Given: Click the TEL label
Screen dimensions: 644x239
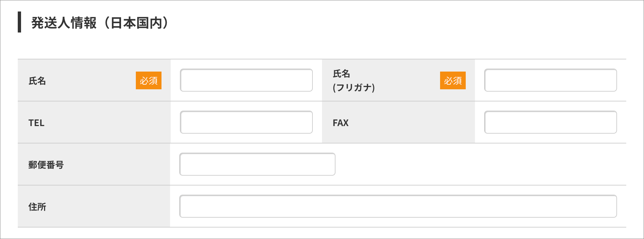Looking at the screenshot, I should (x=36, y=123).
